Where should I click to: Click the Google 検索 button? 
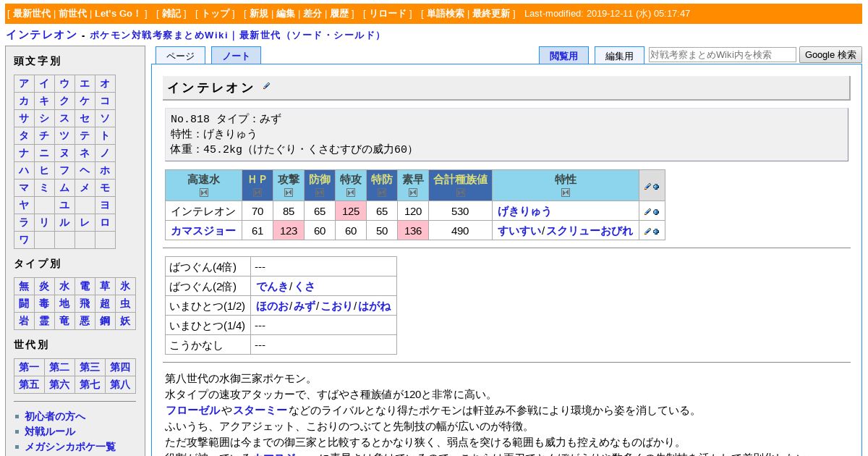(x=830, y=55)
